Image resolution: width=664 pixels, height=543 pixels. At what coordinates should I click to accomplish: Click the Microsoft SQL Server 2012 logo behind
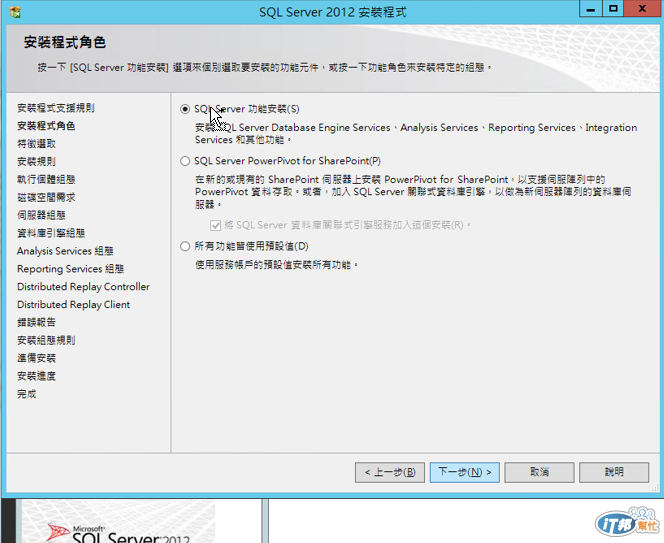(x=119, y=532)
